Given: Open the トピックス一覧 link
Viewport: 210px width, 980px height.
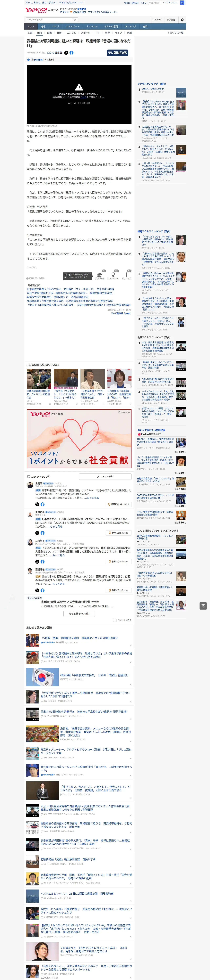Looking at the screenshot, I should point(175,33).
